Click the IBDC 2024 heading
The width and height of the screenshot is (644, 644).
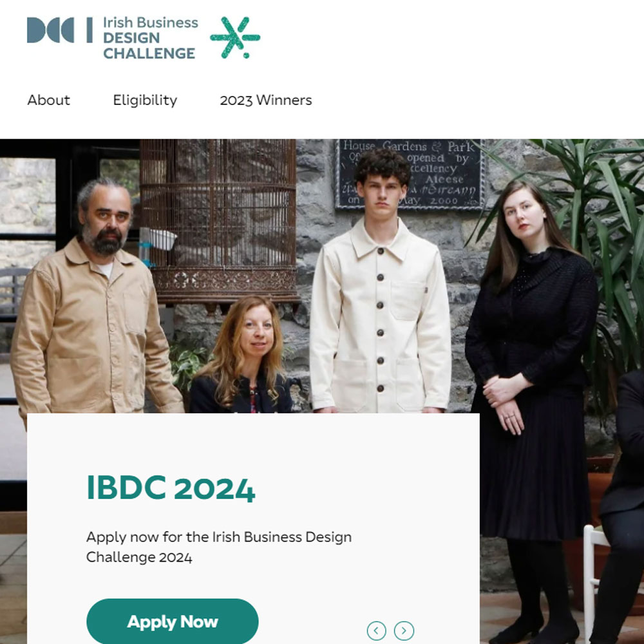(171, 488)
